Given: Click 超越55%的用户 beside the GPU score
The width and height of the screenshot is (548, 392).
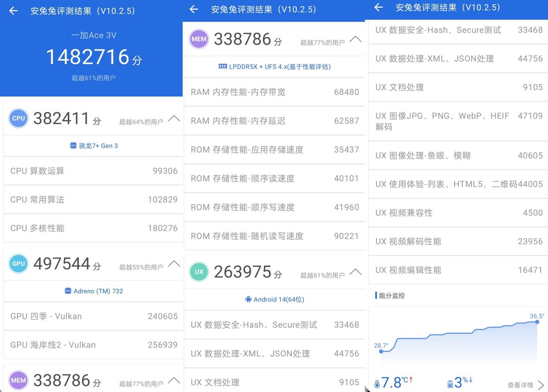Looking at the screenshot, I should coord(141,267).
